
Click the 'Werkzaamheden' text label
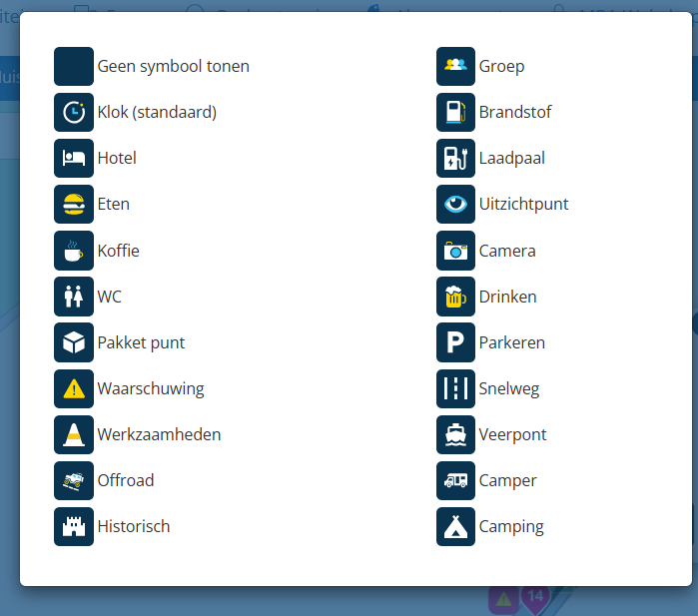click(x=159, y=434)
